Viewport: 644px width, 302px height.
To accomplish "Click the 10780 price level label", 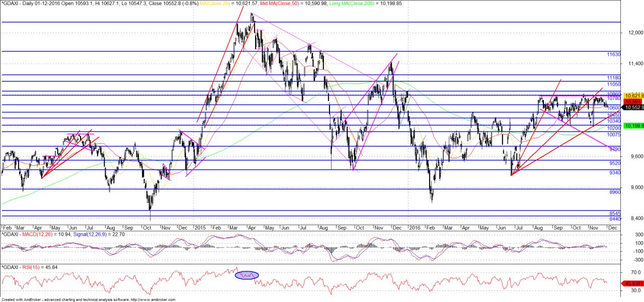I will coord(614,98).
